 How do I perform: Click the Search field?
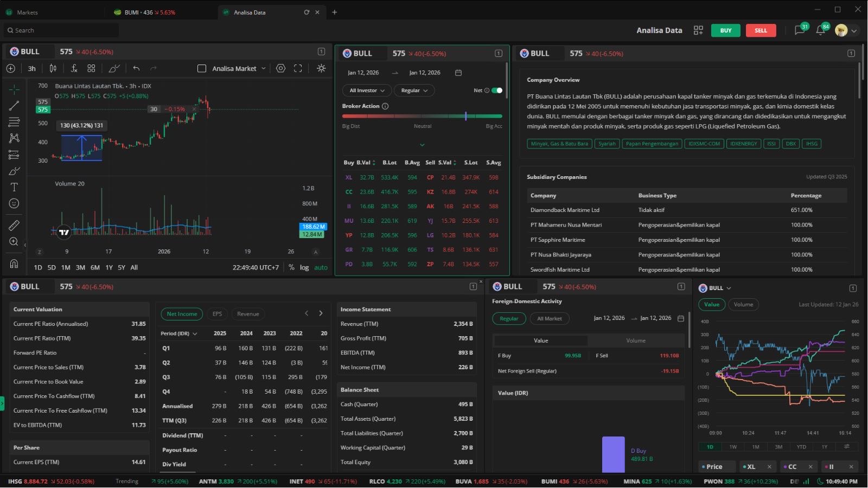tap(60, 30)
